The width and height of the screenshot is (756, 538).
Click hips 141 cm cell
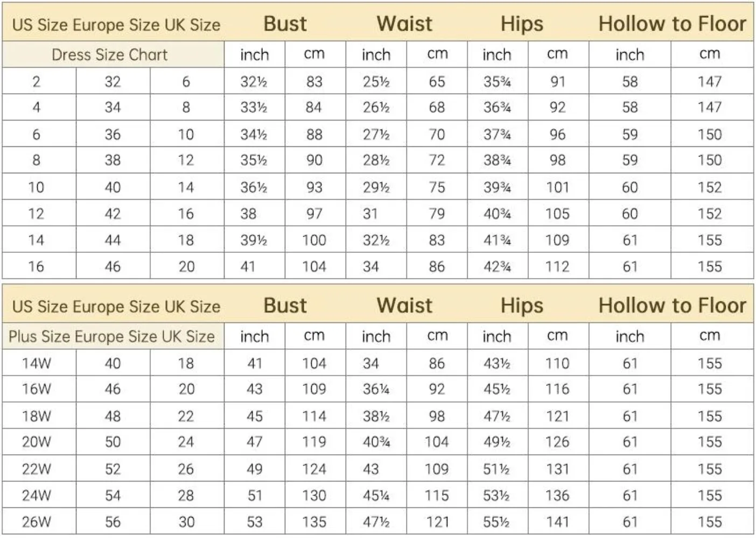(558, 521)
